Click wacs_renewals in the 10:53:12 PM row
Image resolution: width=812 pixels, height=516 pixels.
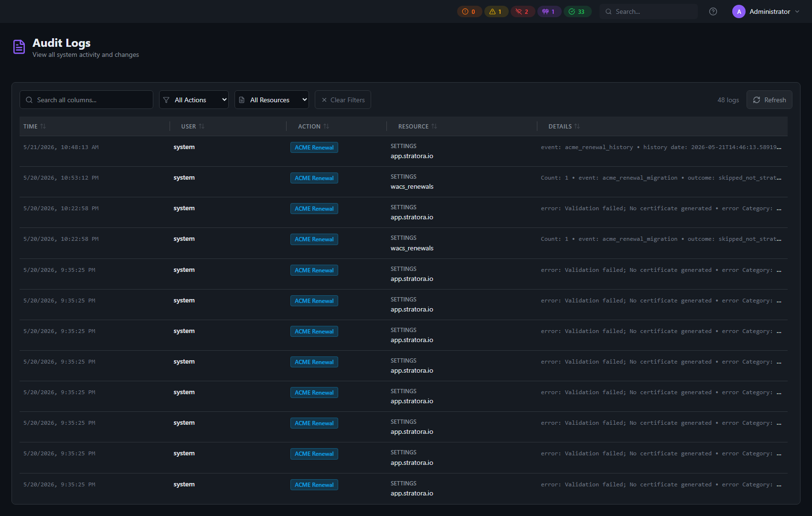[412, 187]
